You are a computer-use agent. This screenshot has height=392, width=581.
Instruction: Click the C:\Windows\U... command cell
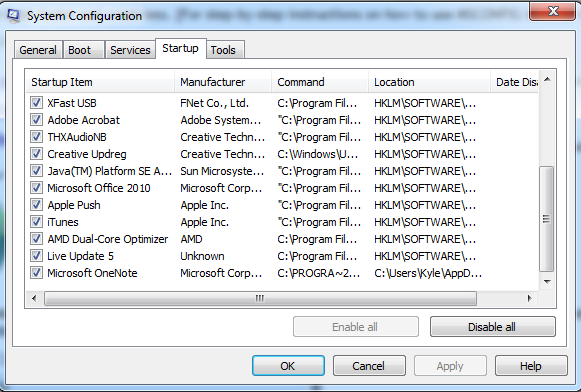(x=318, y=154)
